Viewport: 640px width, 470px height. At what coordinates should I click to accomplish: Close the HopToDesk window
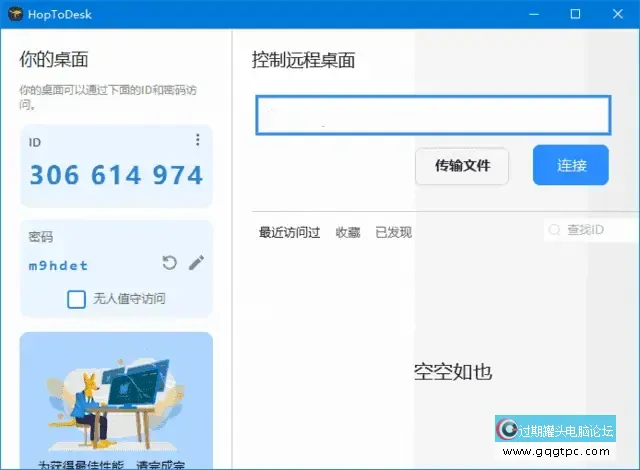pos(618,14)
